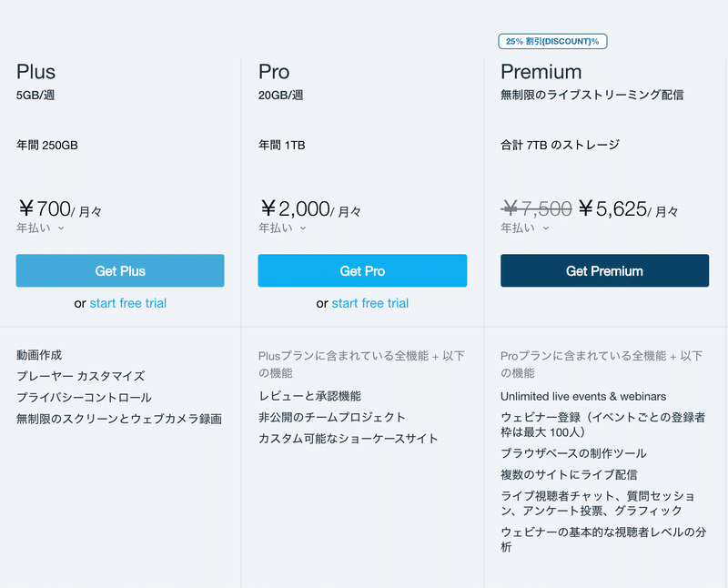
Task: Select the Pro plan heading
Action: click(x=274, y=72)
